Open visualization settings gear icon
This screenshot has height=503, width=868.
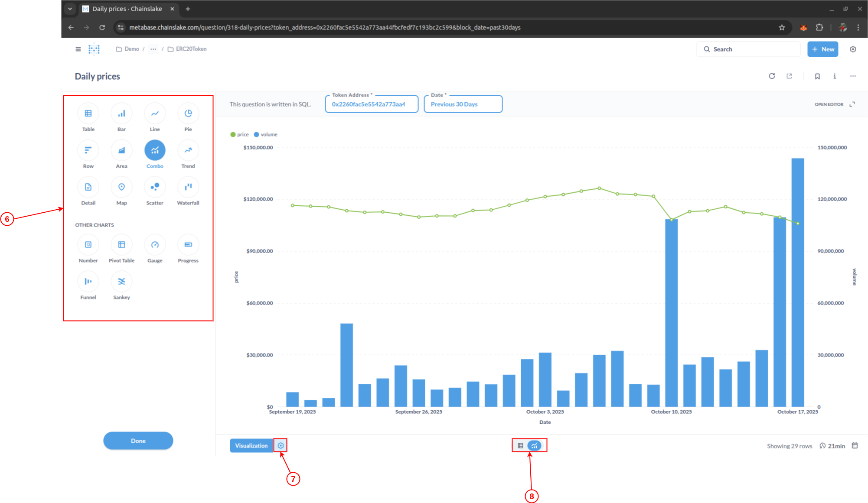pos(281,445)
